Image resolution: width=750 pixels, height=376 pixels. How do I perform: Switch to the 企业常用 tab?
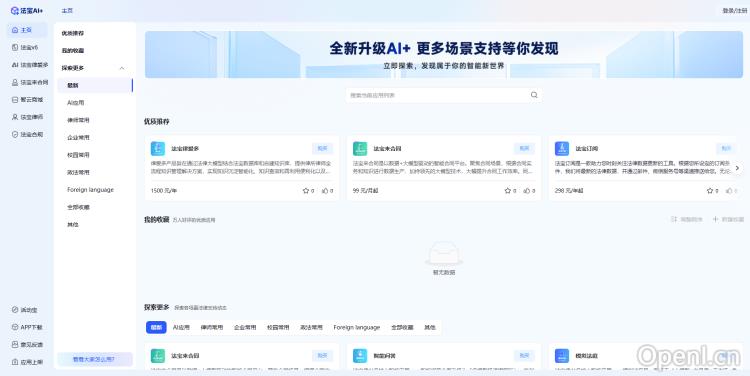point(245,327)
